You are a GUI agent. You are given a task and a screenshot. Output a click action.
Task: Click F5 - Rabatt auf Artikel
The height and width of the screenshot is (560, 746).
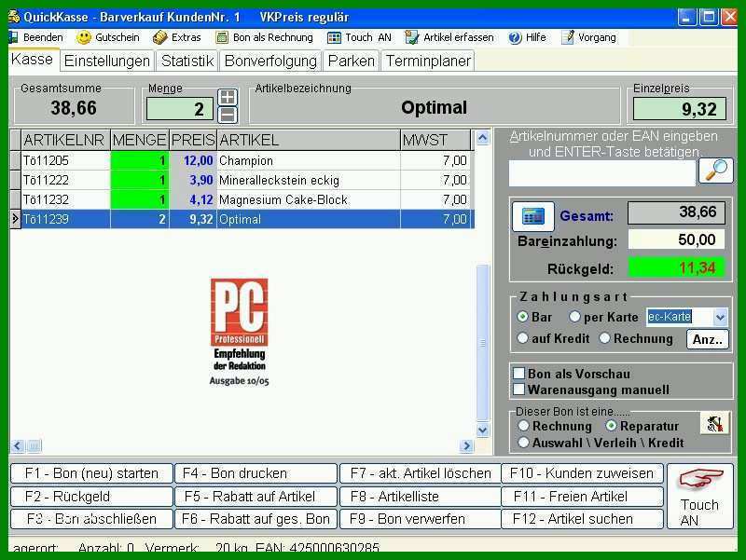[x=256, y=497]
